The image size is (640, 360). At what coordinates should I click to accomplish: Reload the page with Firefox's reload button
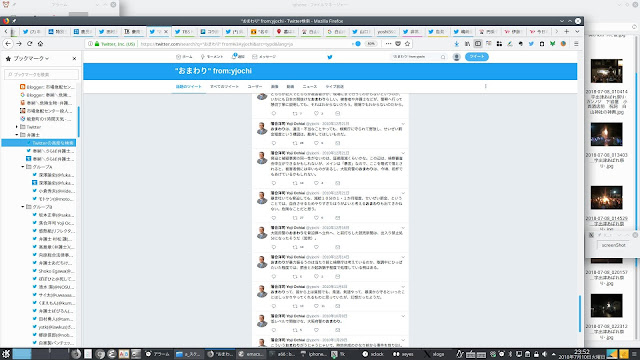(29, 44)
